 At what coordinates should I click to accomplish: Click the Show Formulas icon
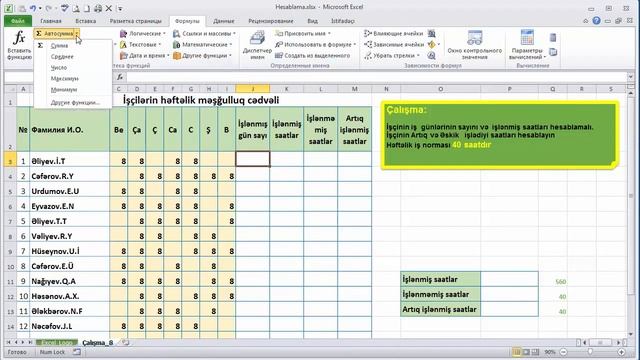pos(431,33)
